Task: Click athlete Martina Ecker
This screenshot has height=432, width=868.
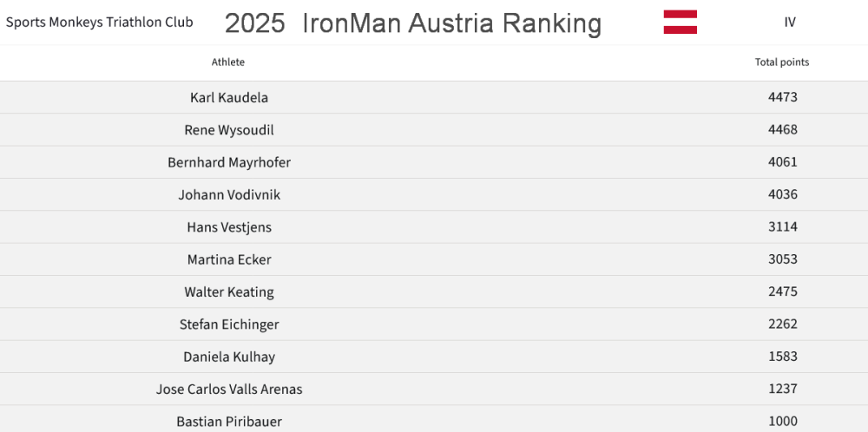Action: point(229,259)
